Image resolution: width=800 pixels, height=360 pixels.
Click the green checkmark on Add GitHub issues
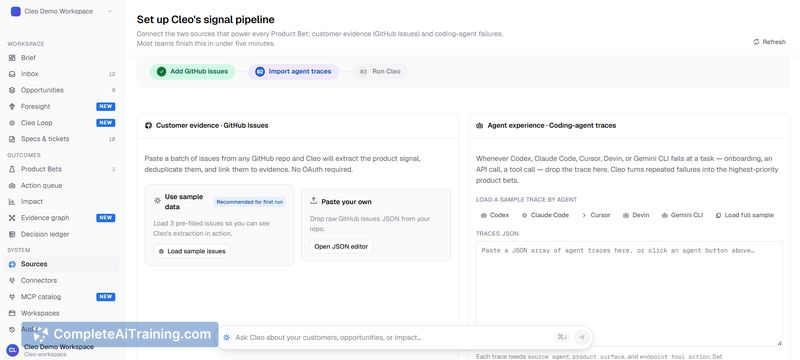[x=161, y=72]
